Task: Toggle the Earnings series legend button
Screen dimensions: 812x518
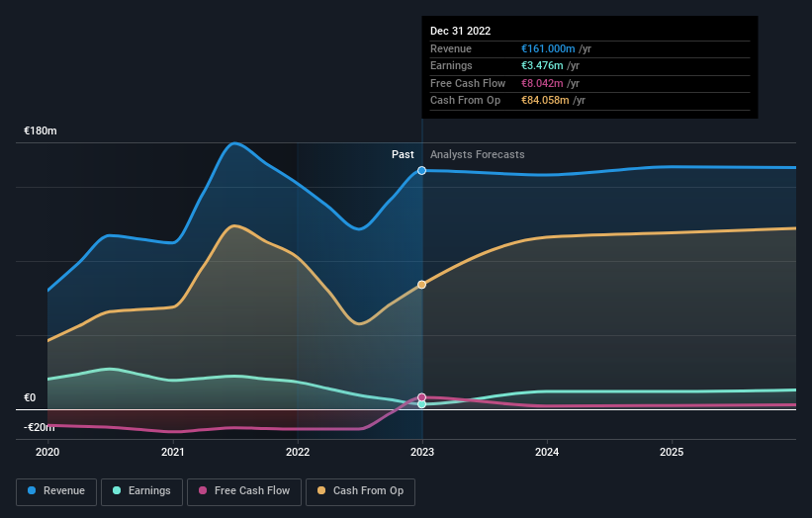Action: (141, 491)
